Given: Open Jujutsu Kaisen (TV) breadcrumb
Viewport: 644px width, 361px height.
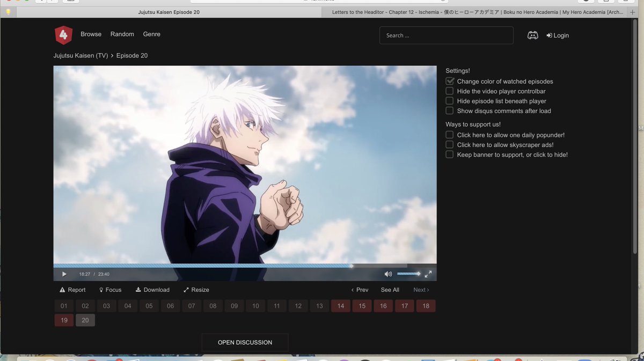Looking at the screenshot, I should 80,56.
